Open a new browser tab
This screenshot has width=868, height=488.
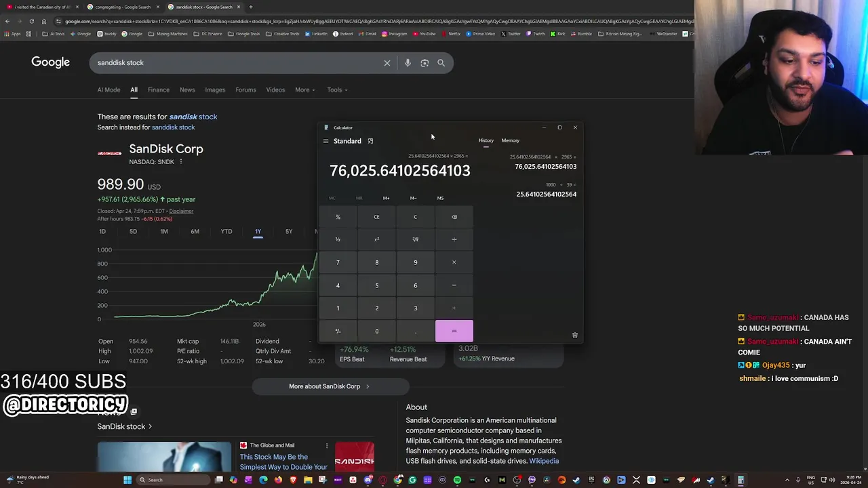(x=250, y=7)
